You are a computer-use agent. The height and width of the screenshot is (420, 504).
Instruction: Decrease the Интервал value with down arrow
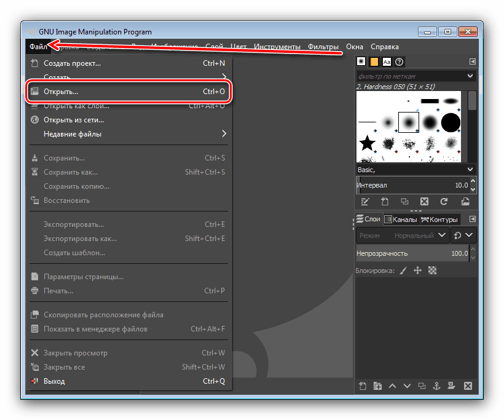pyautogui.click(x=473, y=189)
